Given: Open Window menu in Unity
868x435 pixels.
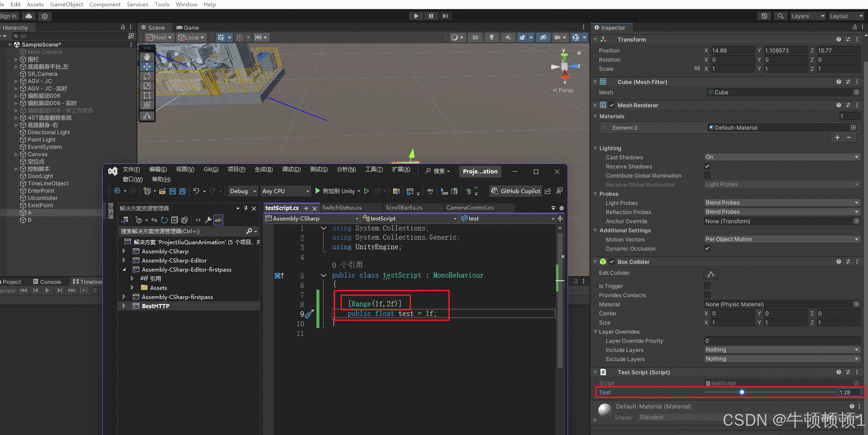Looking at the screenshot, I should pyautogui.click(x=186, y=5).
